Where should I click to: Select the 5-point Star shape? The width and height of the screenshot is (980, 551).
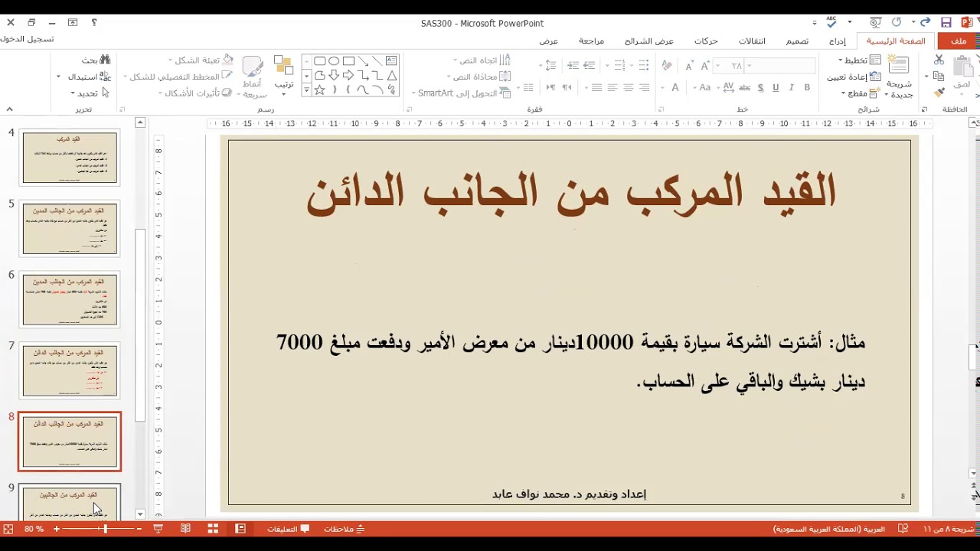pyautogui.click(x=319, y=90)
